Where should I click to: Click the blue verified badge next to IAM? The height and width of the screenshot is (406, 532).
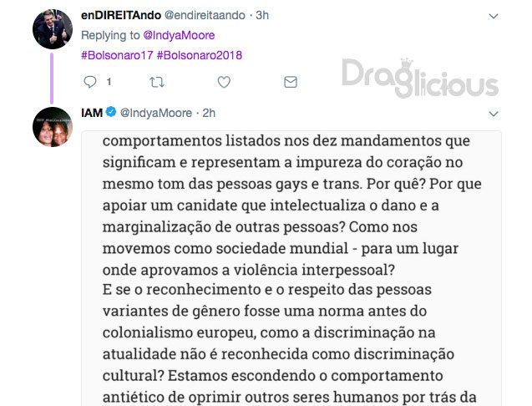[111, 112]
